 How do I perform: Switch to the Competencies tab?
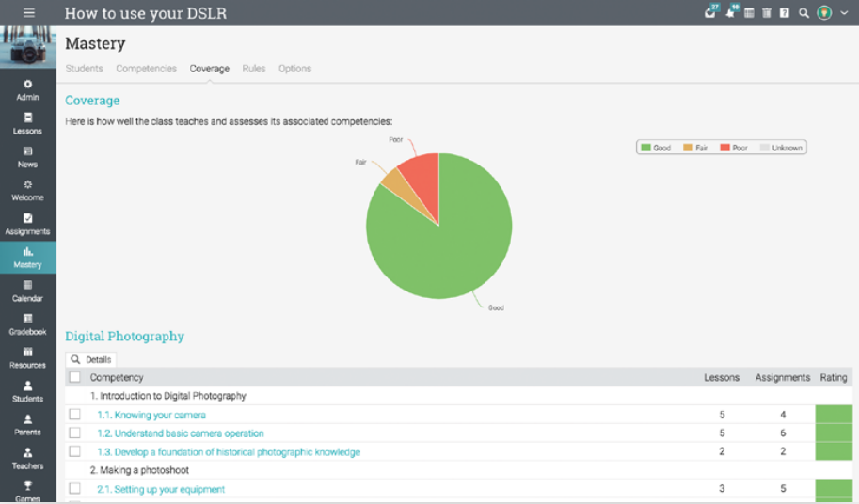[146, 69]
